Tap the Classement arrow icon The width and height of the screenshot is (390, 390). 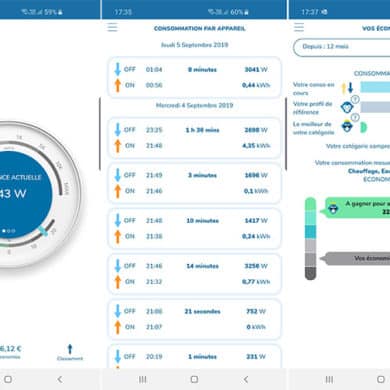(70, 349)
